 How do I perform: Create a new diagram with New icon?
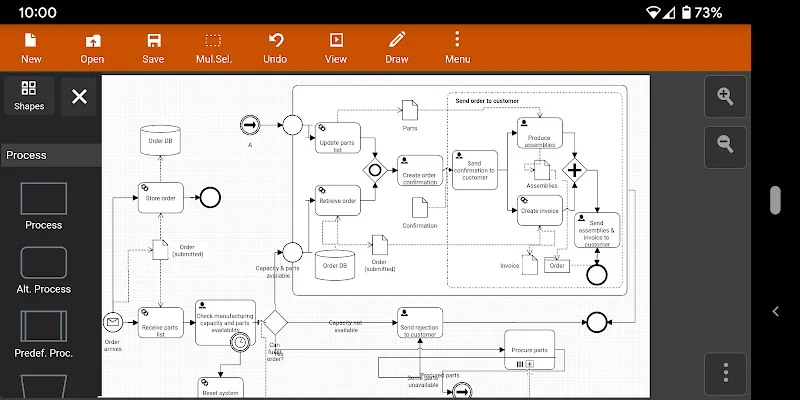tap(31, 47)
